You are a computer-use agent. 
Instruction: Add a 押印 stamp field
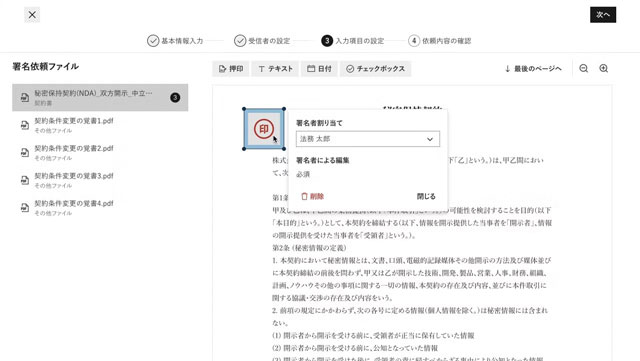tap(231, 69)
